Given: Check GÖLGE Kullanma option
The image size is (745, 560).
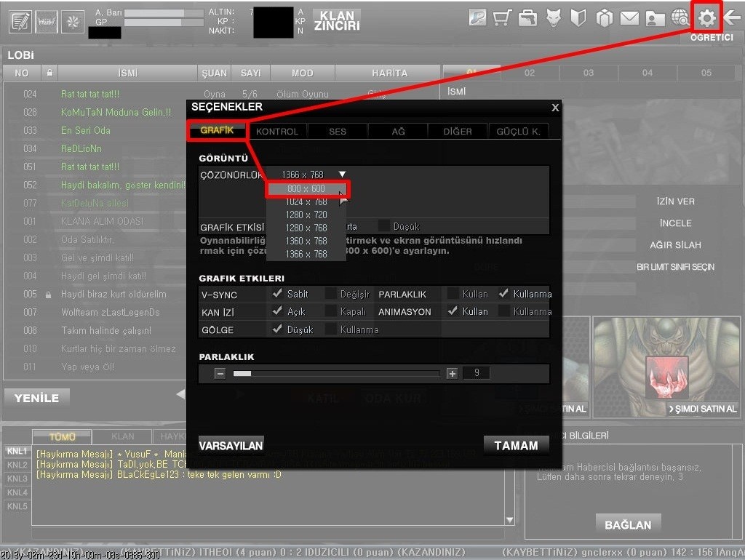Looking at the screenshot, I should [x=330, y=329].
